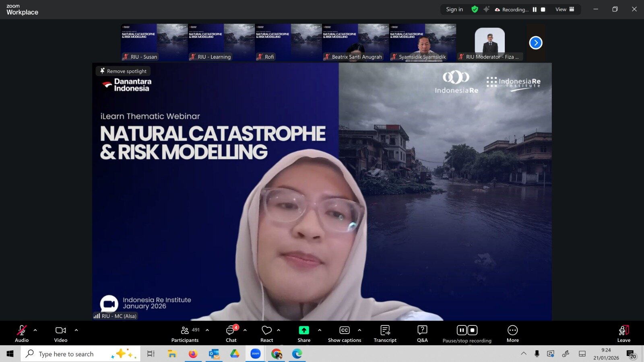Open the View layout dropdown
This screenshot has height=362, width=644.
click(565, 9)
